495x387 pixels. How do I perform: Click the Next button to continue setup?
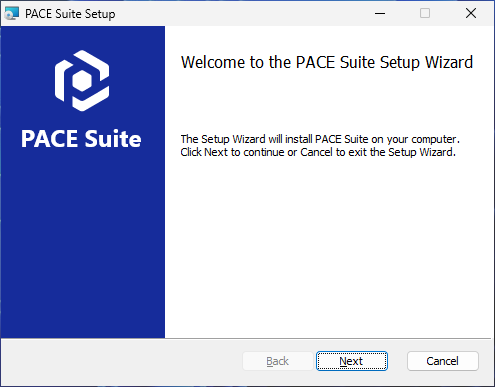pyautogui.click(x=352, y=361)
